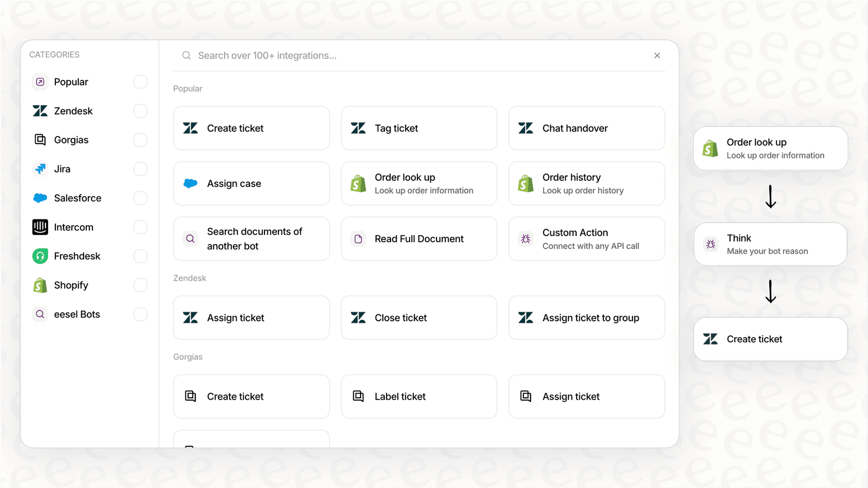The width and height of the screenshot is (868, 488).
Task: Choose the Custom Action integration card
Action: [586, 239]
